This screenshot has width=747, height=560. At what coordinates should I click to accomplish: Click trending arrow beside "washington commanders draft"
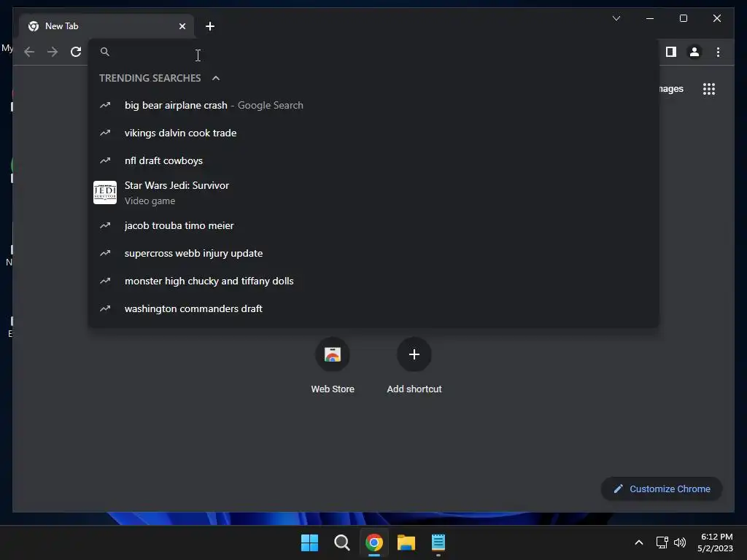pos(105,308)
